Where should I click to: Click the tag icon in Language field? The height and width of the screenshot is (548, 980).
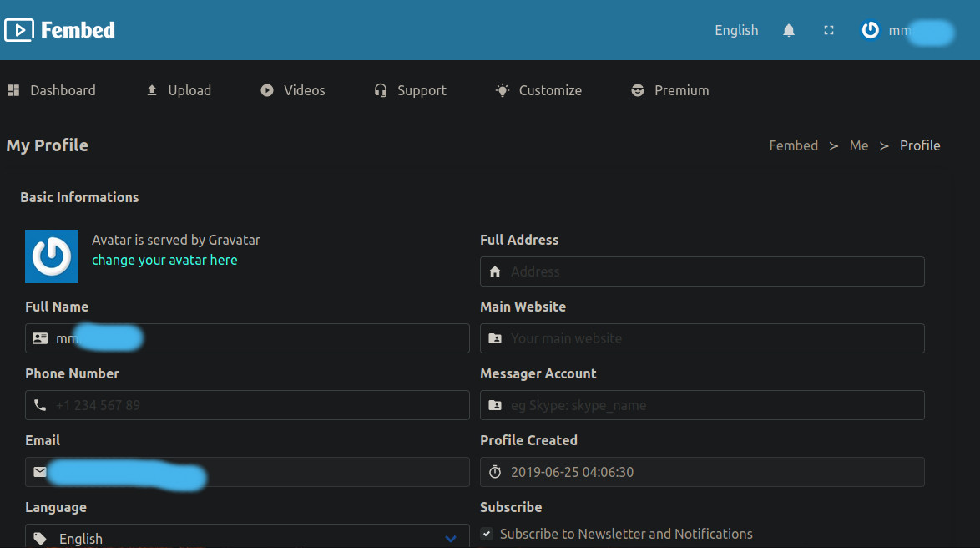pos(40,539)
